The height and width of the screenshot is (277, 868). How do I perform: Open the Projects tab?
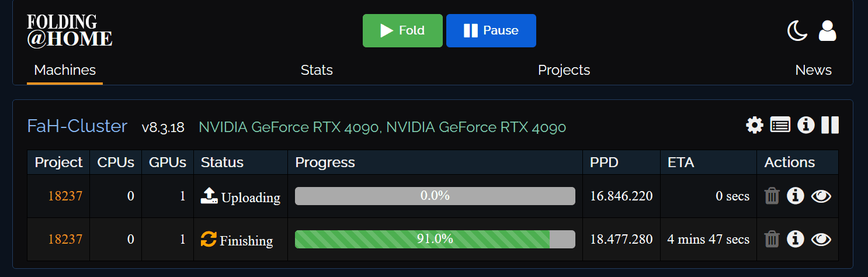(564, 70)
